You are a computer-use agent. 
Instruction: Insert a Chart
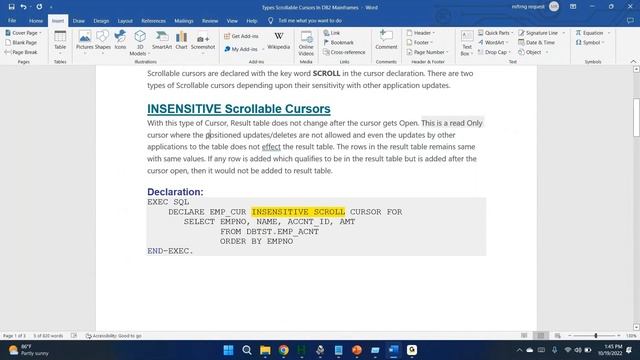click(181, 40)
